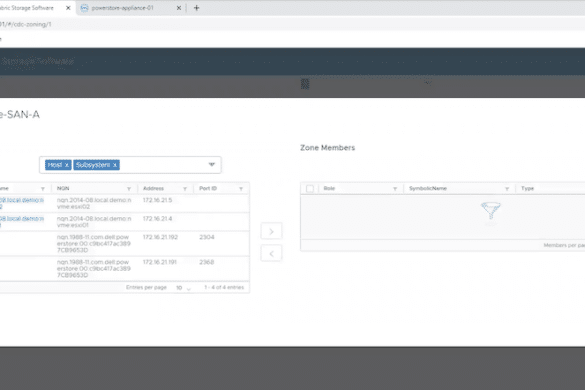Remove the Subsystem filter tag
The width and height of the screenshot is (585, 390).
[x=115, y=165]
